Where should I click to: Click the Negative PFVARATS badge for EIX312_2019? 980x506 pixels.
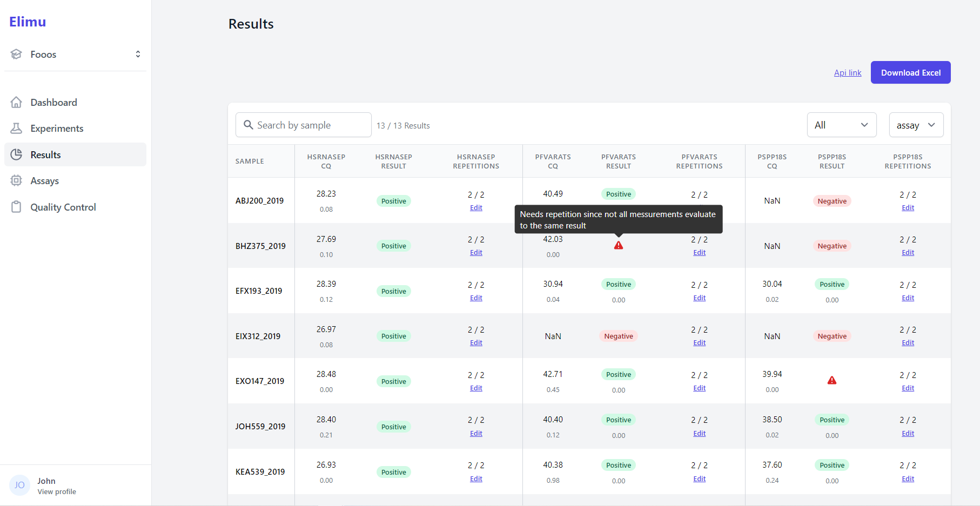click(619, 336)
